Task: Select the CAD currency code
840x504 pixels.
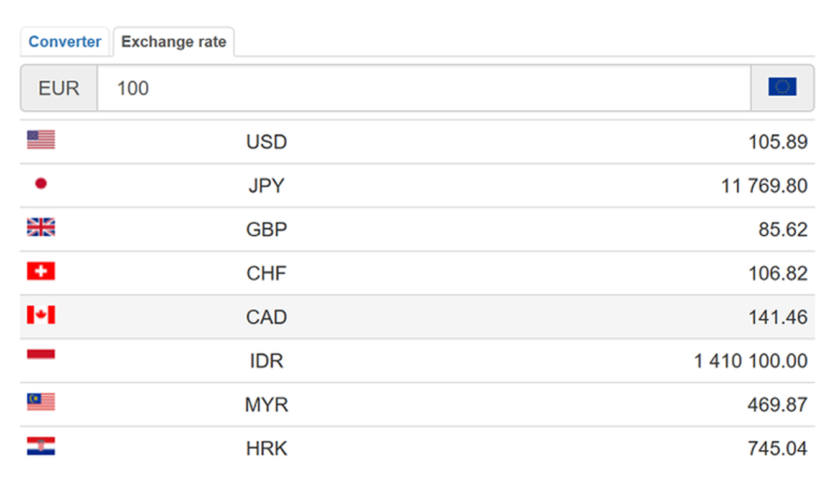Action: click(266, 317)
